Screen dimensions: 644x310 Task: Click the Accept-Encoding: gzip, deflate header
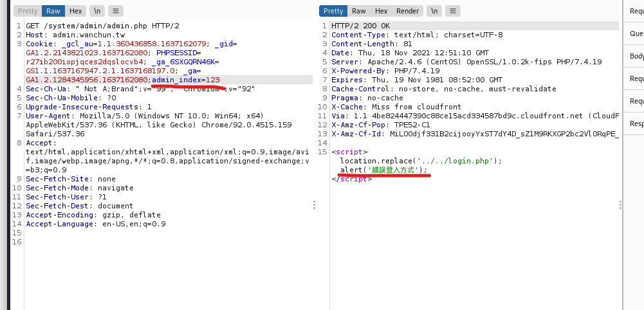93,215
